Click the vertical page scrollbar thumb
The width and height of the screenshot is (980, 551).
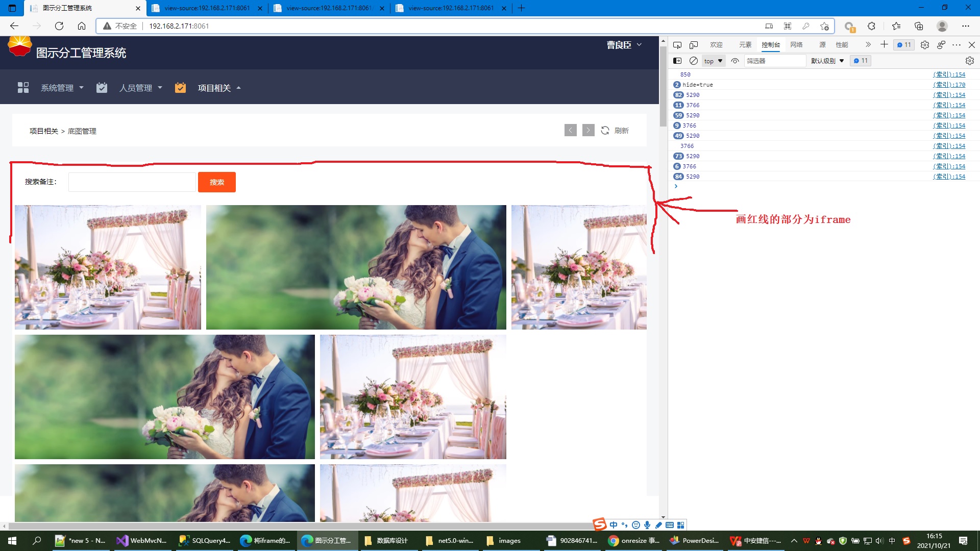click(x=663, y=87)
